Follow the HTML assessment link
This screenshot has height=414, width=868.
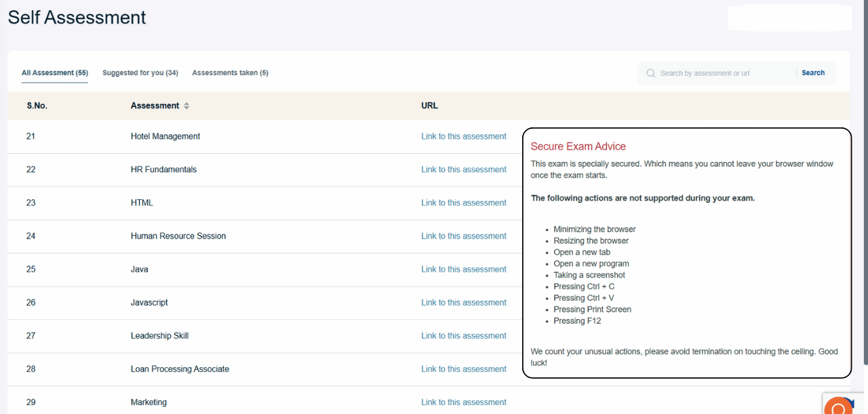(x=463, y=203)
